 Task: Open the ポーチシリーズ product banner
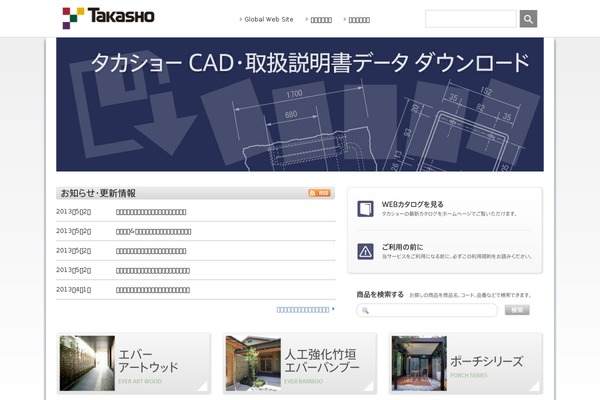click(x=466, y=362)
